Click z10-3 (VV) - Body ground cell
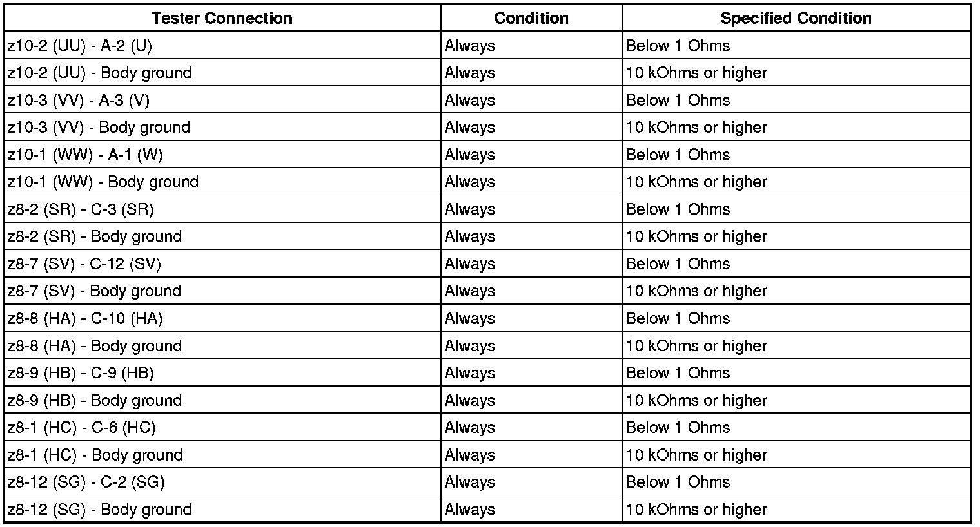980x527 pixels. point(222,127)
